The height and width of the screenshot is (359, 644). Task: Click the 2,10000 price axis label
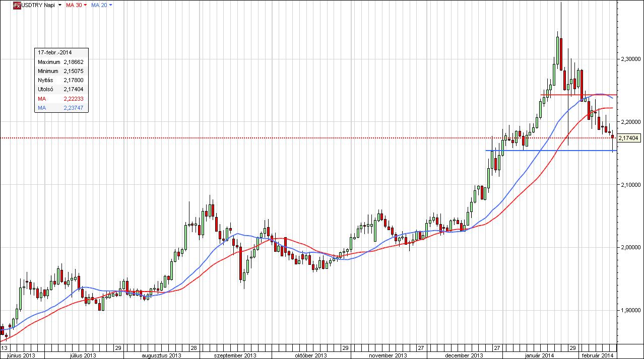pos(630,185)
